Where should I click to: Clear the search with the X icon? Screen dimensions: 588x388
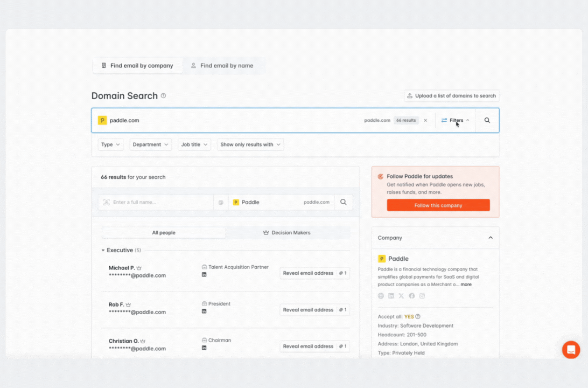coord(425,121)
